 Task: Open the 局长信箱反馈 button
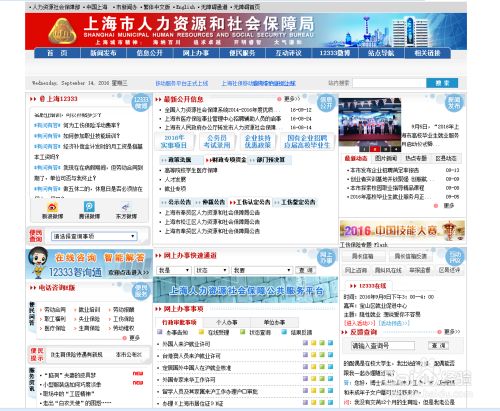(x=410, y=256)
